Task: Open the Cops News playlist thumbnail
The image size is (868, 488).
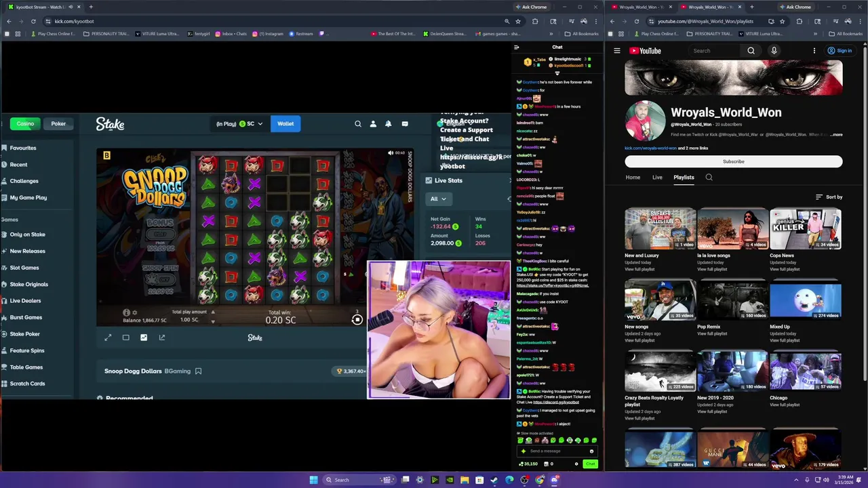Action: tap(806, 229)
